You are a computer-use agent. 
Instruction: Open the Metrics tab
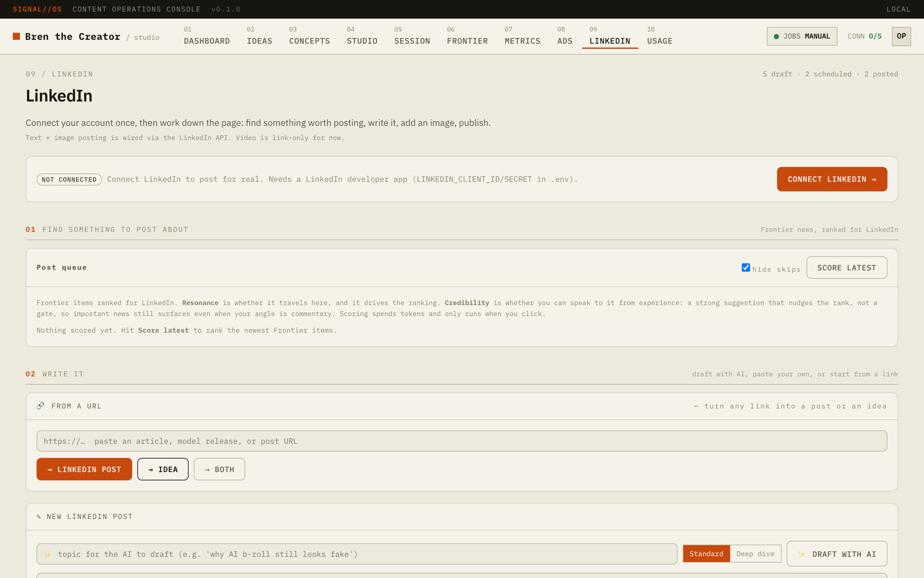[523, 36]
